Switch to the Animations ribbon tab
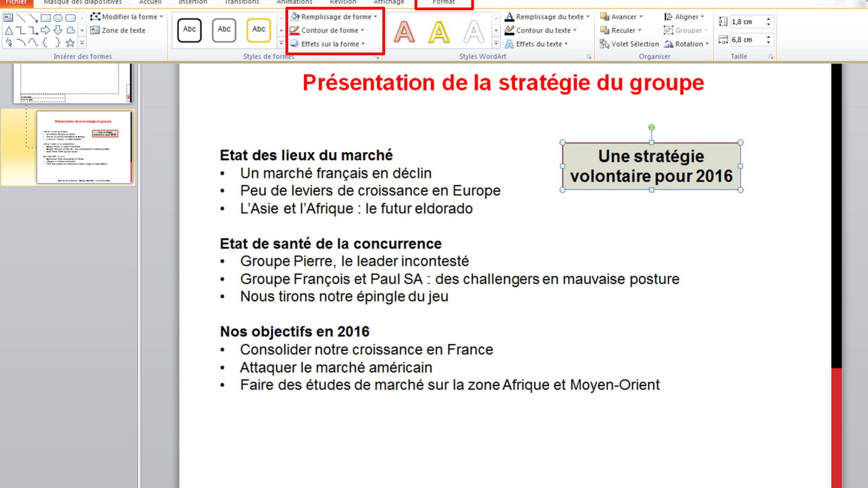The height and width of the screenshot is (488, 868). [295, 2]
